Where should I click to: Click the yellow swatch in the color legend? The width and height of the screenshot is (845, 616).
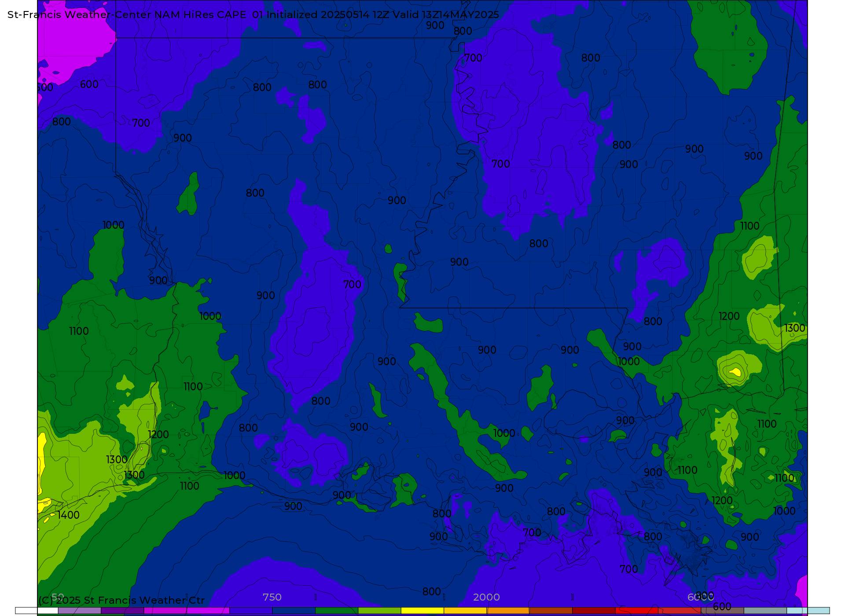pos(422,611)
